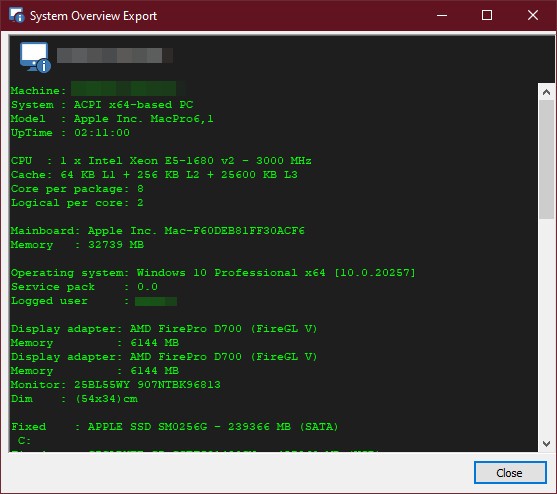Click the second Display adapter AMD FirePro line
This screenshot has width=557, height=494.
click(164, 357)
